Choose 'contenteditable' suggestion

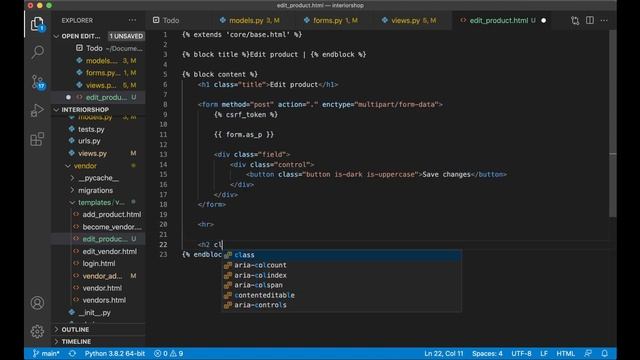tap(342, 295)
